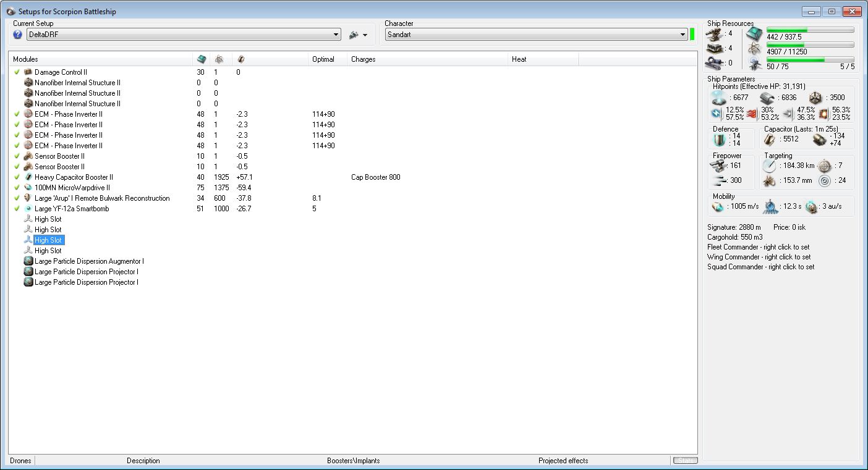This screenshot has width=868, height=470.
Task: Click the +57.1 capacitor value
Action: [244, 177]
